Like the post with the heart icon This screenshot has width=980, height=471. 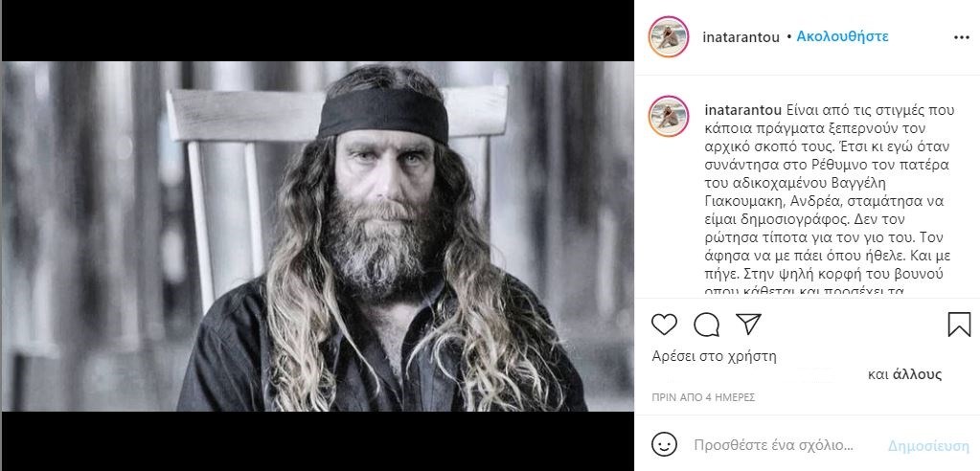tap(665, 325)
